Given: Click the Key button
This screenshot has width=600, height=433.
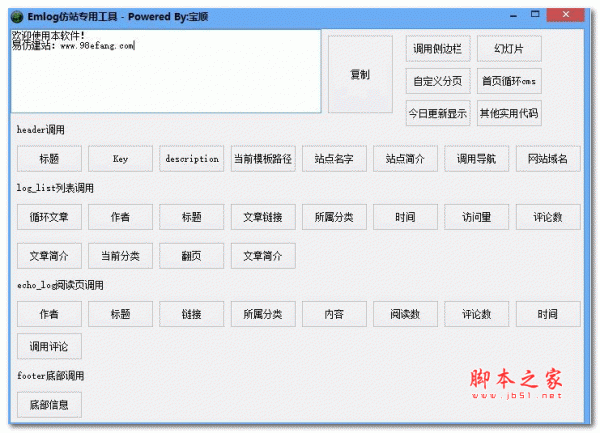Looking at the screenshot, I should point(121,158).
